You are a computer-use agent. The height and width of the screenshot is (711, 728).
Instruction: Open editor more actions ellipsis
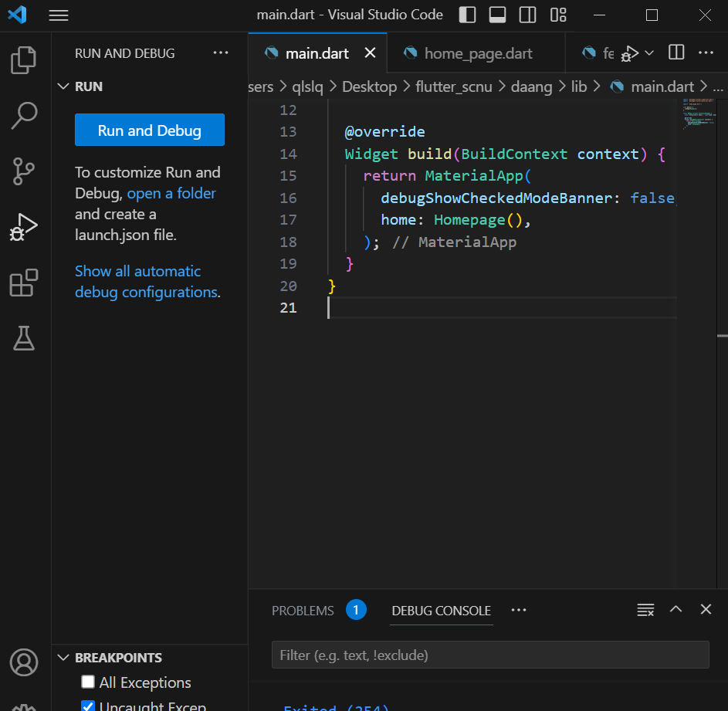click(x=706, y=52)
